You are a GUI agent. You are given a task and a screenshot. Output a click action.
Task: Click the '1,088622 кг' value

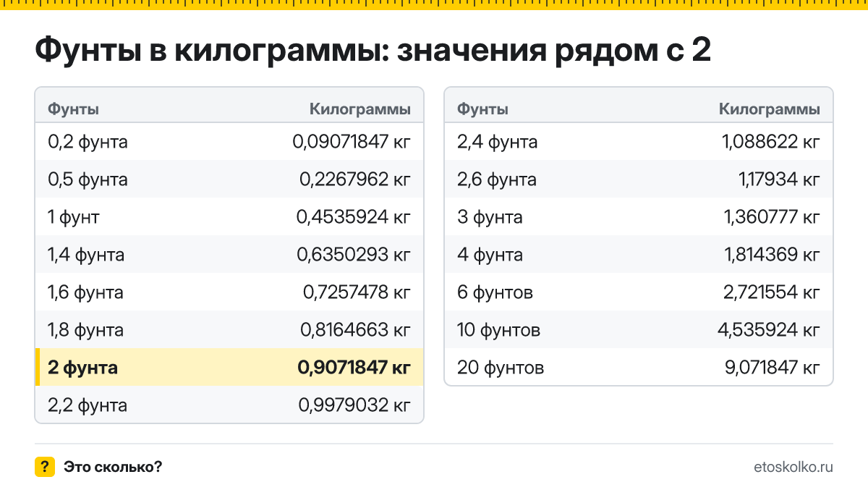pos(771,142)
